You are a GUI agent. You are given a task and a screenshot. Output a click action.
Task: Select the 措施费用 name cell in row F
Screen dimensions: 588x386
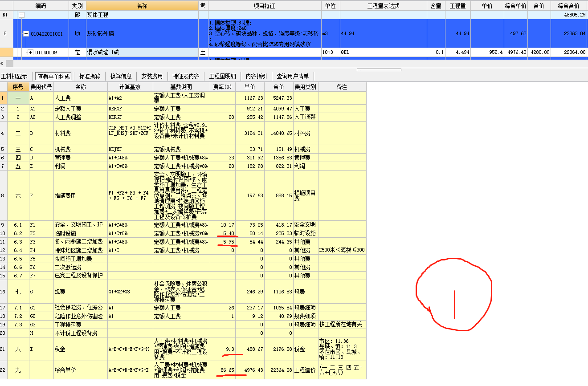tap(81, 195)
